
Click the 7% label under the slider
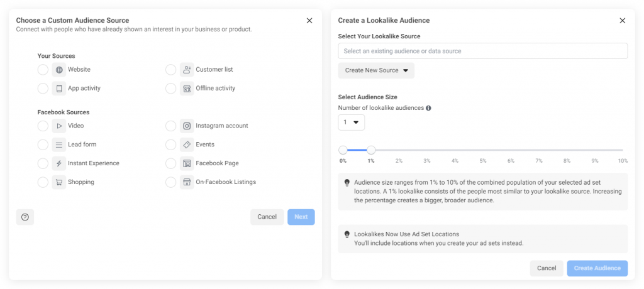pos(539,161)
